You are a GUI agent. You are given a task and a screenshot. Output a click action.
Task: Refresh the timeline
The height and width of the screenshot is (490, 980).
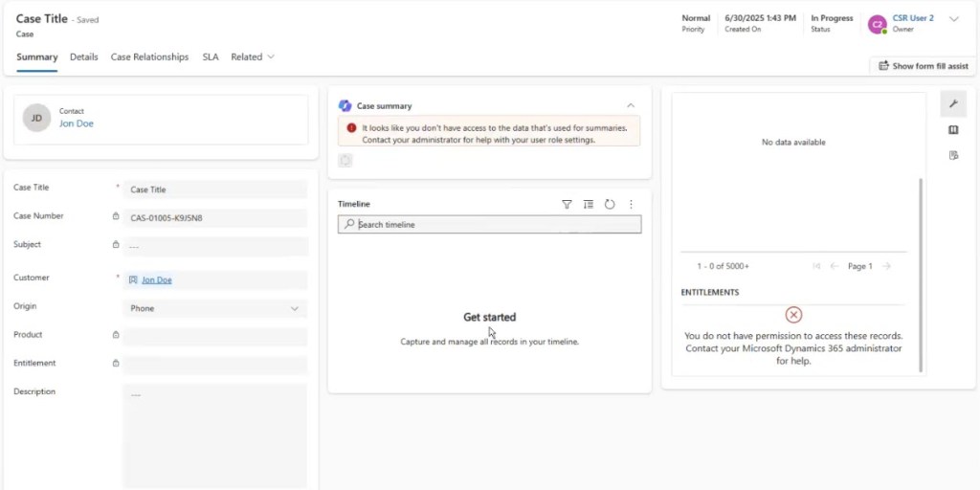point(610,204)
